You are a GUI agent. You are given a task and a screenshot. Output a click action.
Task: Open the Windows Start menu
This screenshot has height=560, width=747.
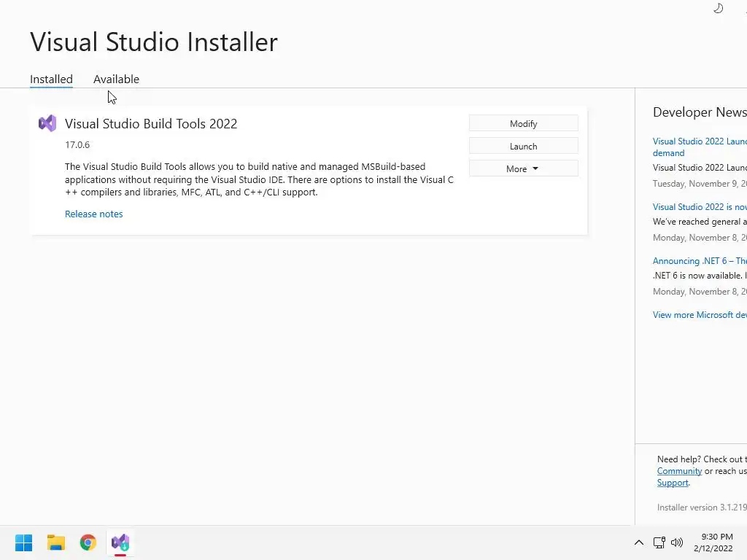click(24, 542)
